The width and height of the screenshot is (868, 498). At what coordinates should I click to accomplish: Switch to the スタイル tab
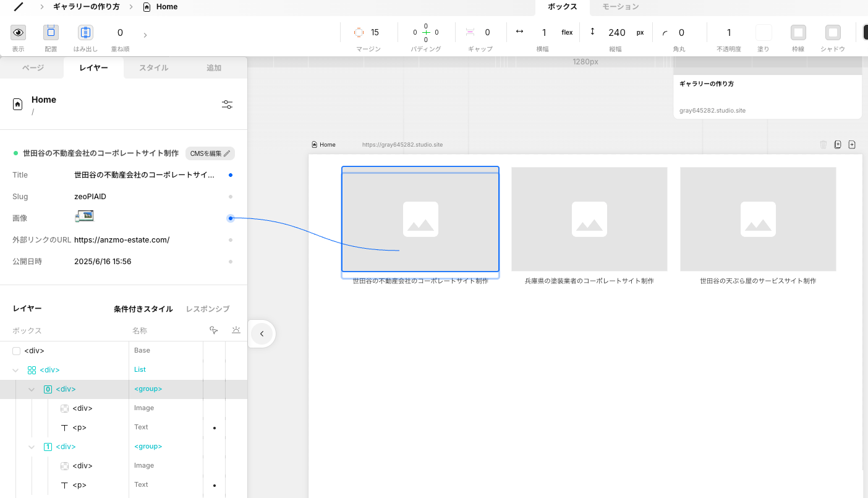(153, 68)
